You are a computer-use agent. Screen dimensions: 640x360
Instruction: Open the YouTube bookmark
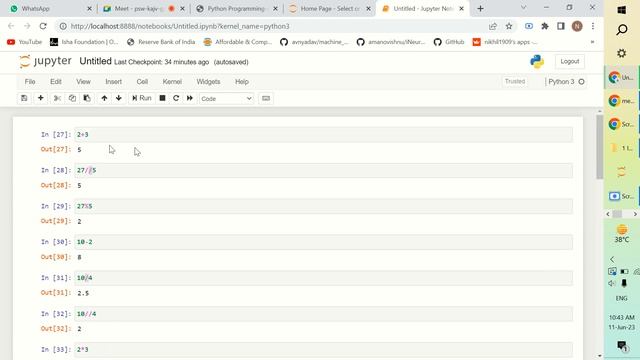[25, 42]
